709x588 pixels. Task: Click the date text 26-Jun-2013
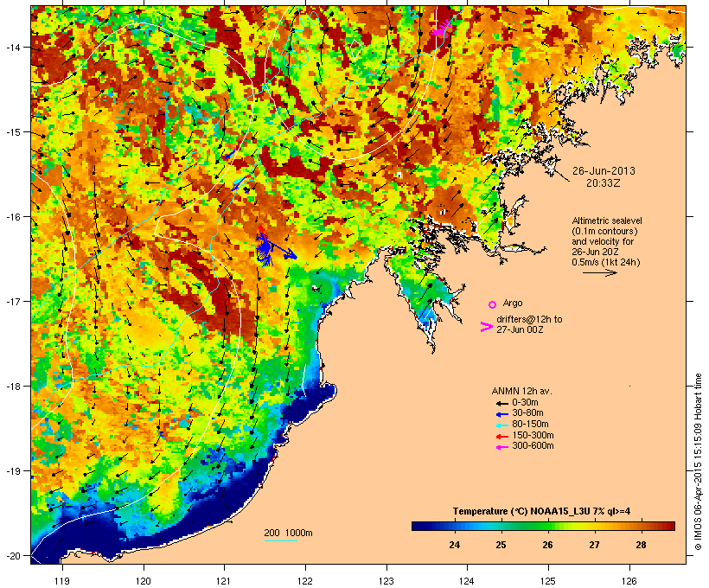point(604,171)
